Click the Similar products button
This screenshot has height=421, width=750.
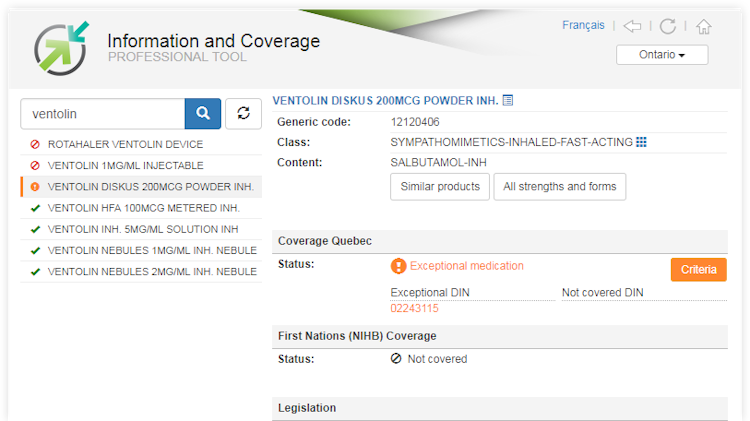(x=440, y=187)
